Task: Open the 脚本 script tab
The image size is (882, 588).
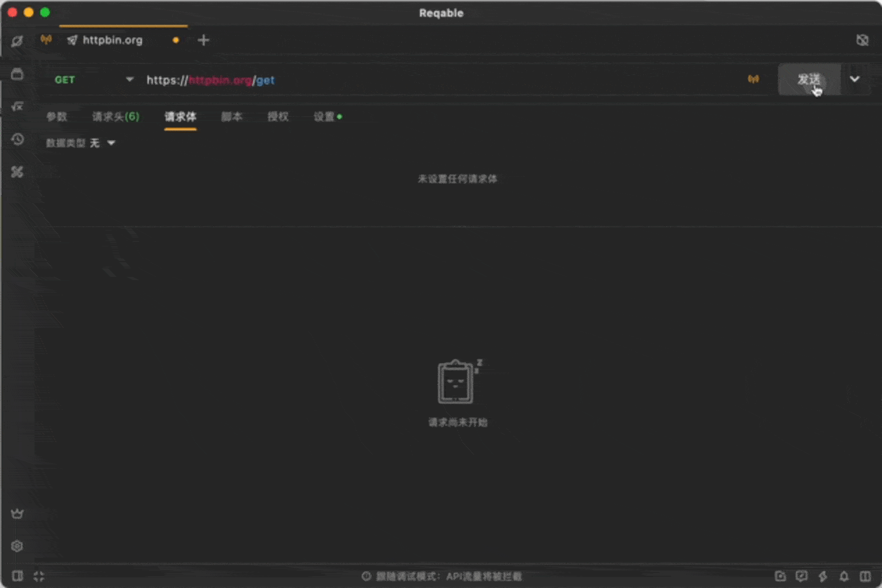Action: point(232,117)
